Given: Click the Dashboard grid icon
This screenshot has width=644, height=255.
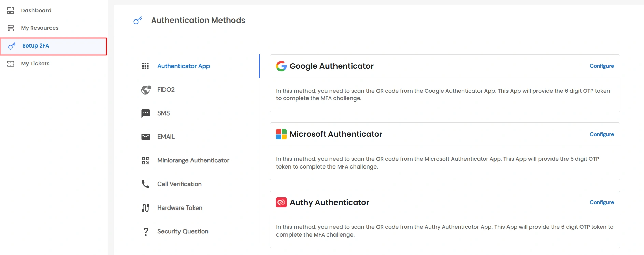Looking at the screenshot, I should [11, 11].
